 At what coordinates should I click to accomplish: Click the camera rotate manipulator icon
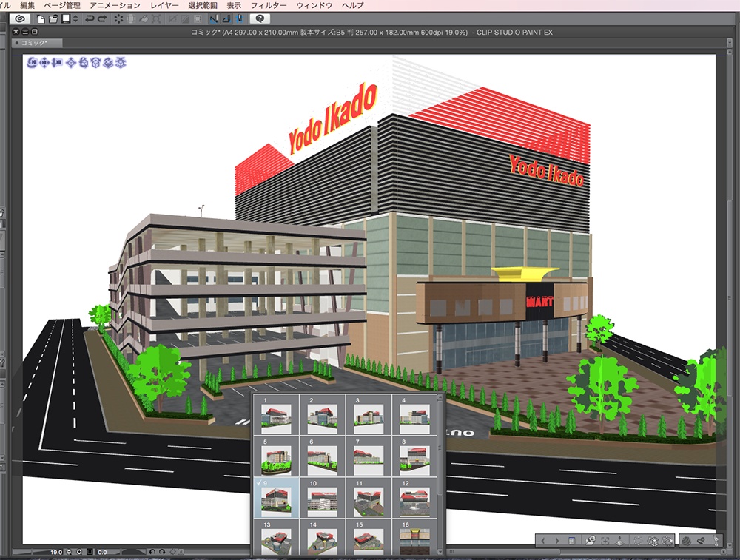click(32, 62)
